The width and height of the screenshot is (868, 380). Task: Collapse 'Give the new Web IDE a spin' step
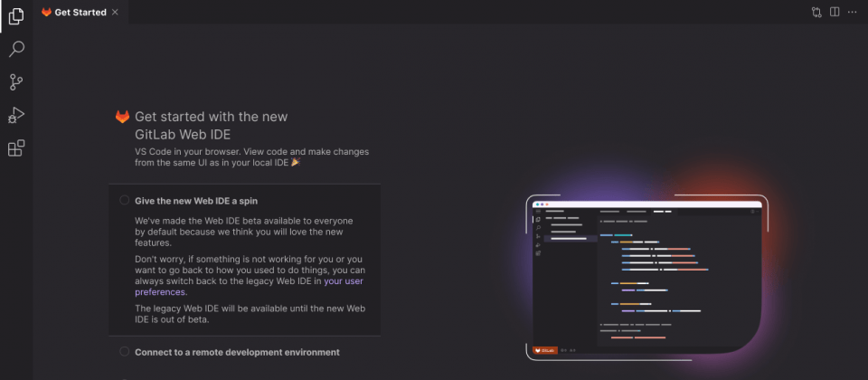click(x=196, y=201)
